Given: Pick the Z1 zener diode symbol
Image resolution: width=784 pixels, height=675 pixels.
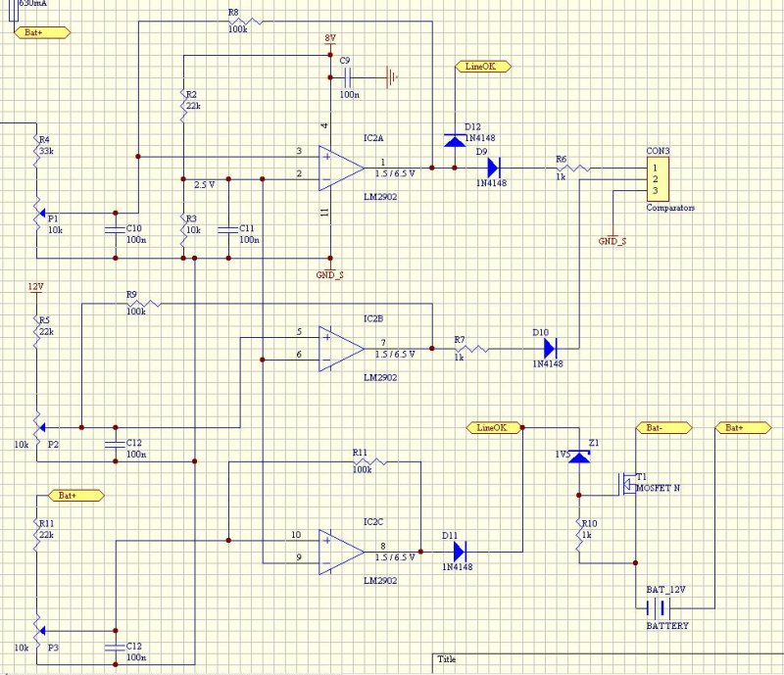Looking at the screenshot, I should point(579,457).
